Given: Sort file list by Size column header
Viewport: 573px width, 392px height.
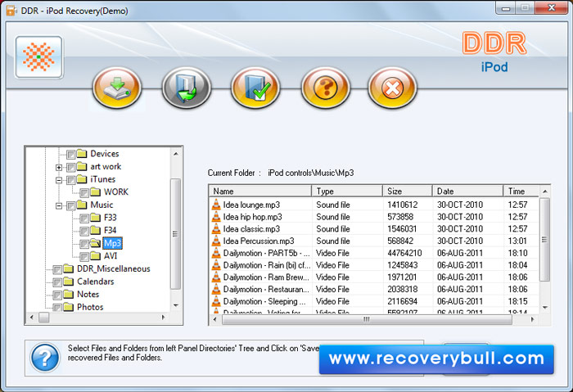Looking at the screenshot, I should 408,191.
